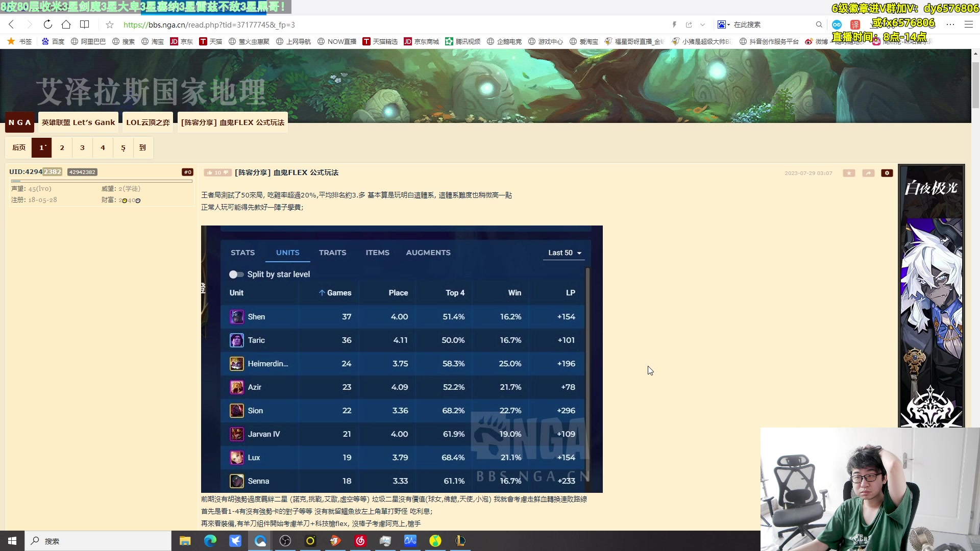The width and height of the screenshot is (980, 551).
Task: Reload the page with refresh icon
Action: pyautogui.click(x=47, y=24)
